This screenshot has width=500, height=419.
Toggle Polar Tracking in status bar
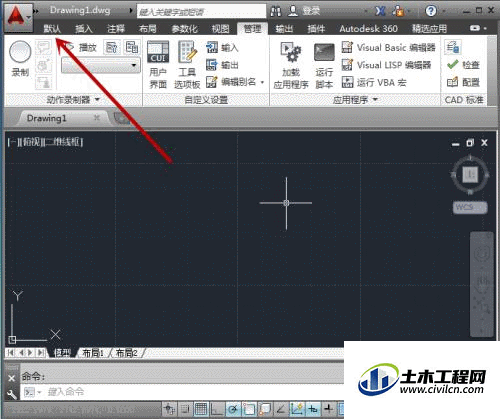click(x=233, y=409)
